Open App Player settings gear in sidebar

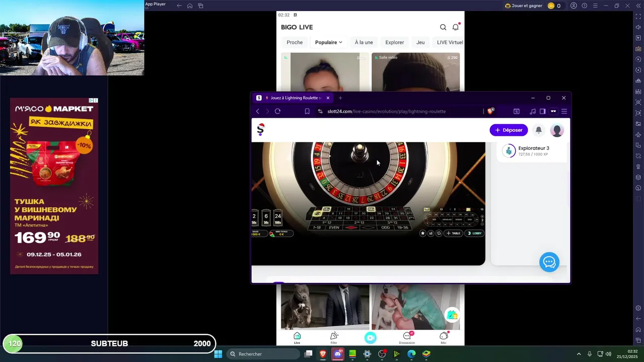tap(638, 308)
